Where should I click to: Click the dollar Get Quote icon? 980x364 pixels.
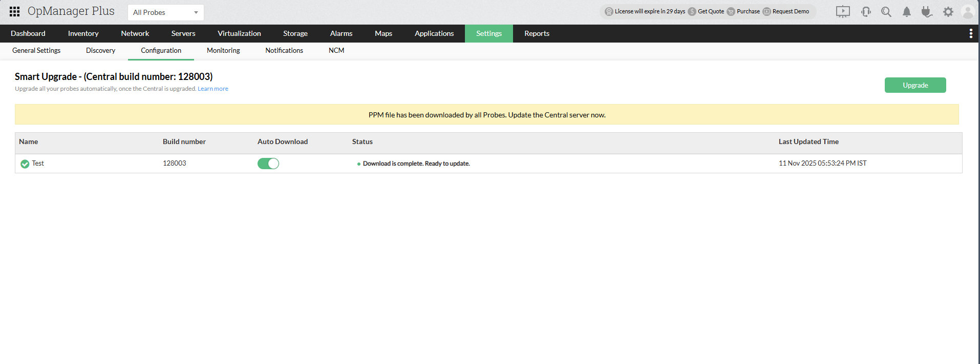click(x=692, y=11)
